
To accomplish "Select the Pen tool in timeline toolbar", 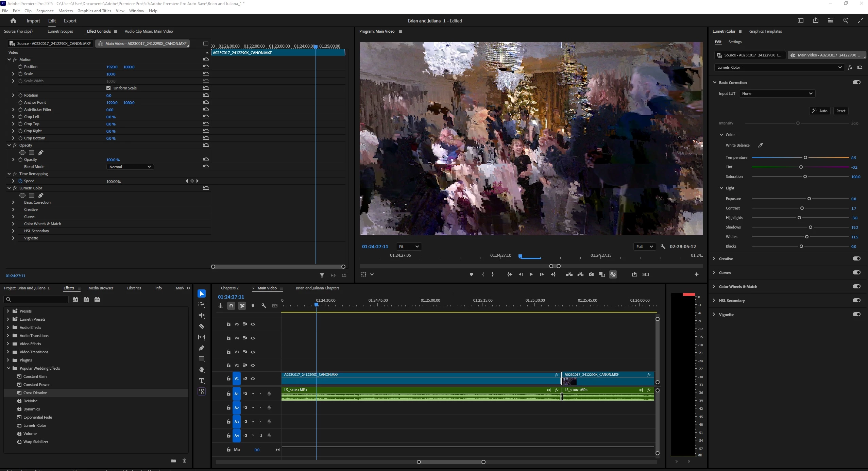I will (x=202, y=348).
